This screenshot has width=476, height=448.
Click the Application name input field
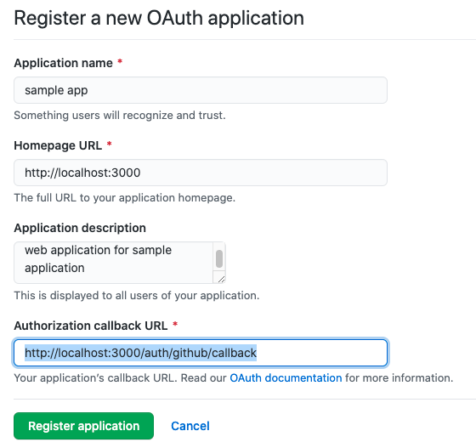click(x=201, y=90)
